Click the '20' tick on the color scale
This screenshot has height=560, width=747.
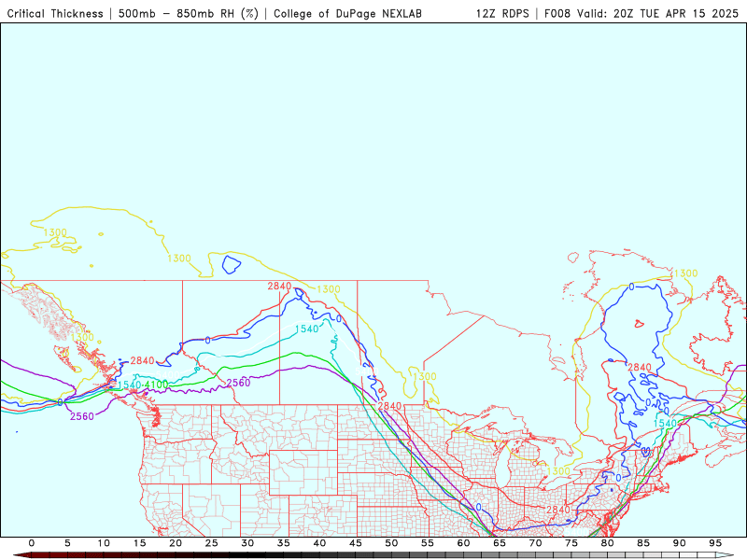pyautogui.click(x=176, y=543)
